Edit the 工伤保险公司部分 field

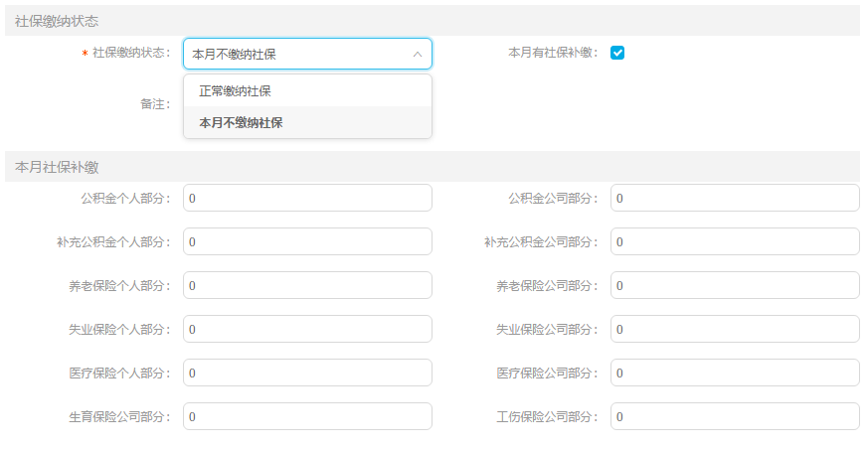coord(735,416)
